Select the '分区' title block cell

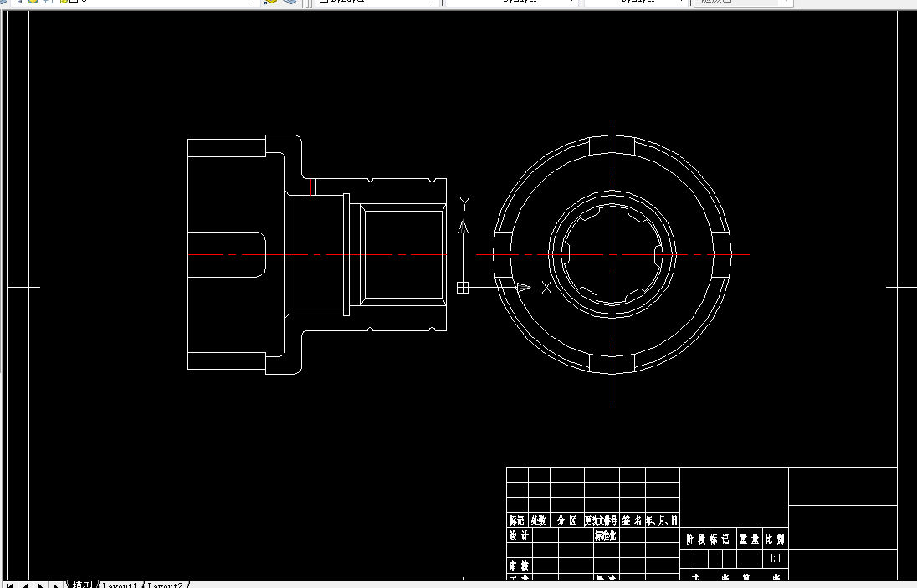(567, 520)
